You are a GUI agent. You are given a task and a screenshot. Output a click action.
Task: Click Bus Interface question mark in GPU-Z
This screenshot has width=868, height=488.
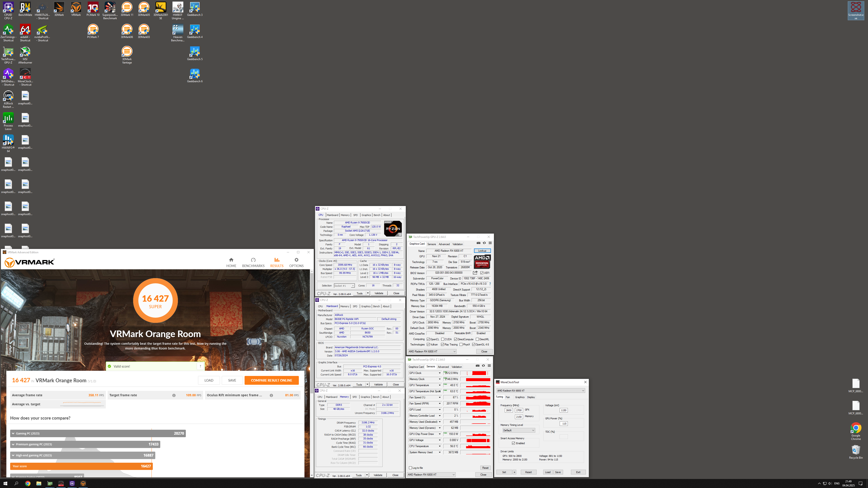(x=490, y=284)
